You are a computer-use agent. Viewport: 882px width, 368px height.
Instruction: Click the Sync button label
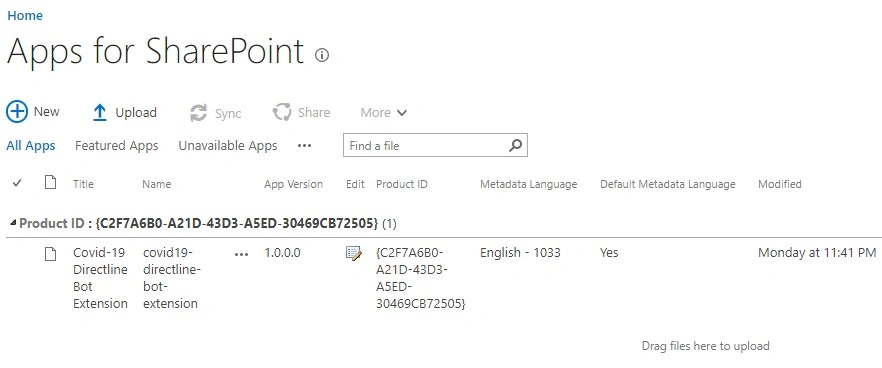coord(228,113)
